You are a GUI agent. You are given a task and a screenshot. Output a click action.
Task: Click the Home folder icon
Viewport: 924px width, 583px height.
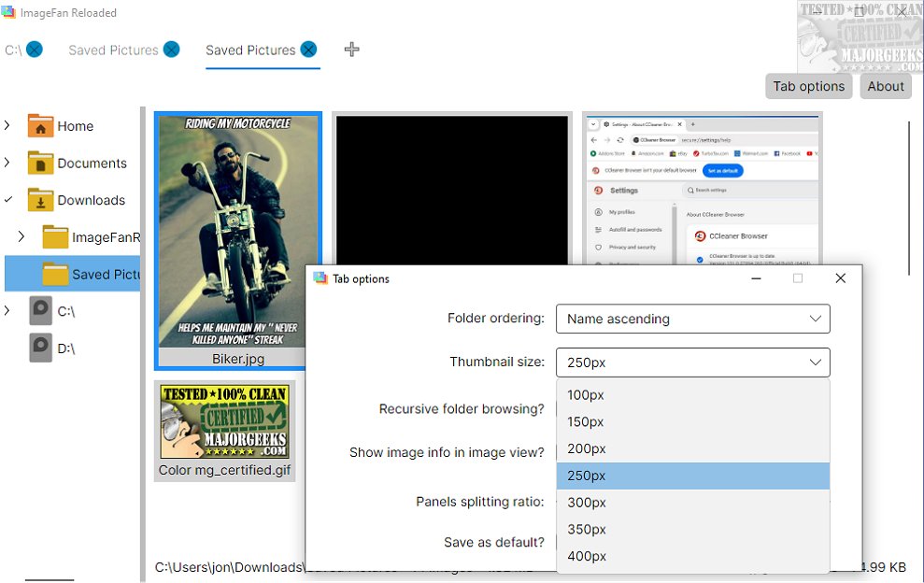point(41,126)
